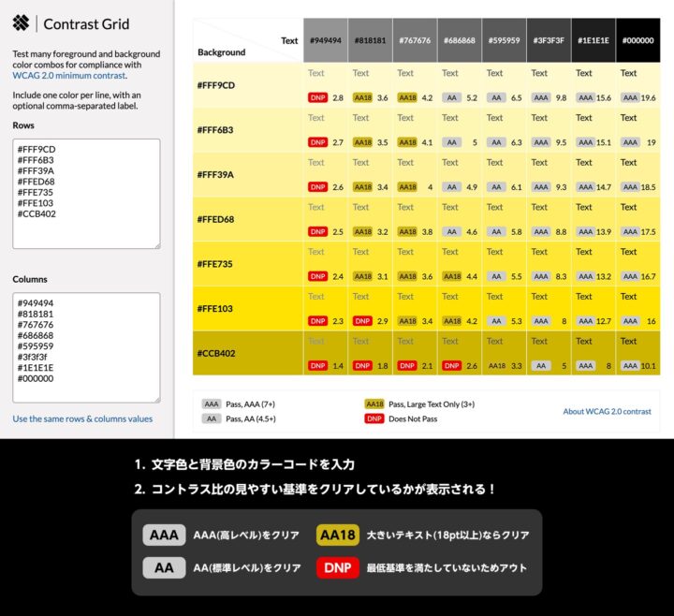Select the #3F3F3F column header swatch

[x=549, y=40]
